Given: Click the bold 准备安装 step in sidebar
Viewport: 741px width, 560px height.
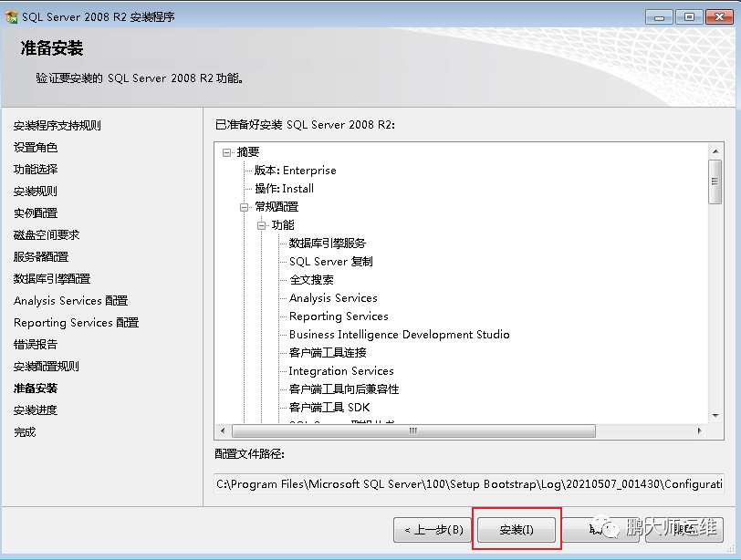Looking at the screenshot, I should point(36,389).
